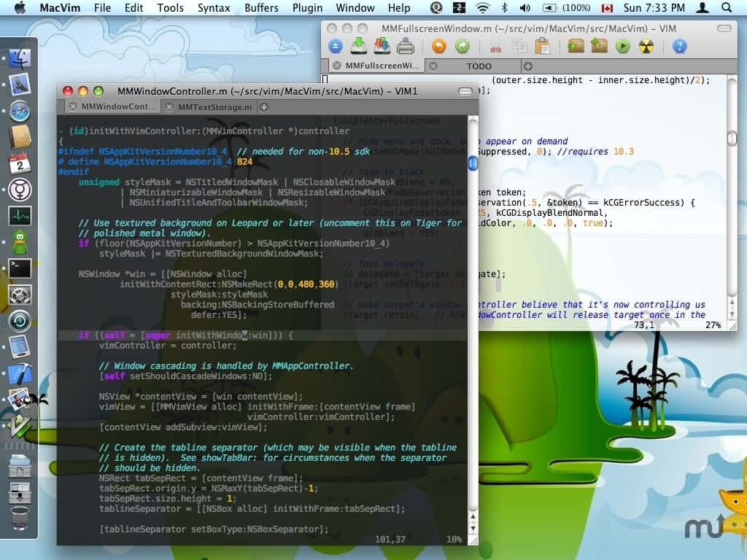
Task: Switch to the TODO tab
Action: (x=479, y=66)
